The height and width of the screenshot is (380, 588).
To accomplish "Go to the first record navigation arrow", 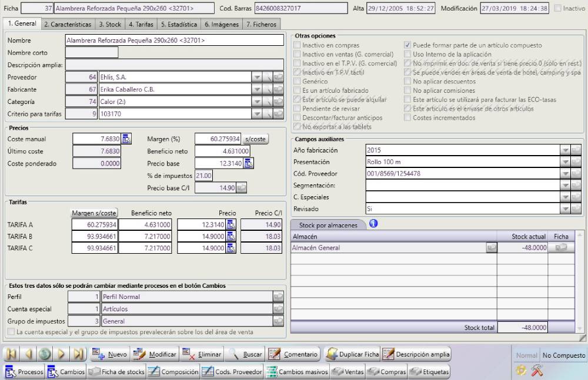I will (12, 355).
